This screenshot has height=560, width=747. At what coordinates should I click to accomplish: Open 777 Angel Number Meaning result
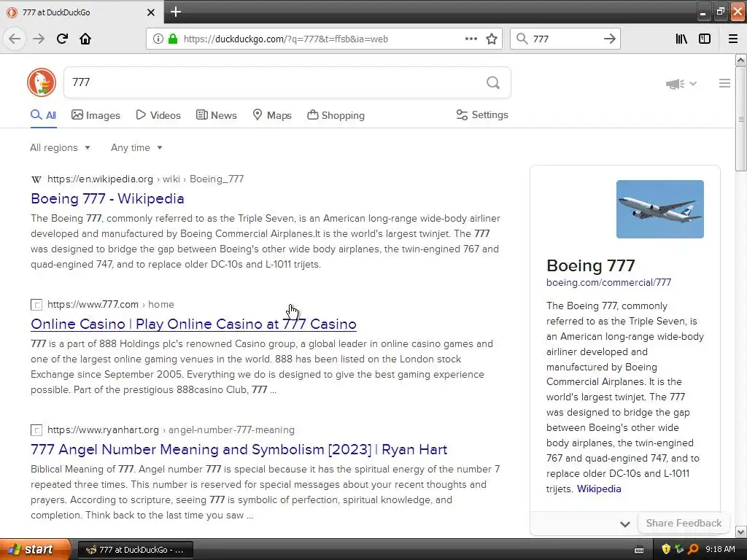[x=239, y=449]
